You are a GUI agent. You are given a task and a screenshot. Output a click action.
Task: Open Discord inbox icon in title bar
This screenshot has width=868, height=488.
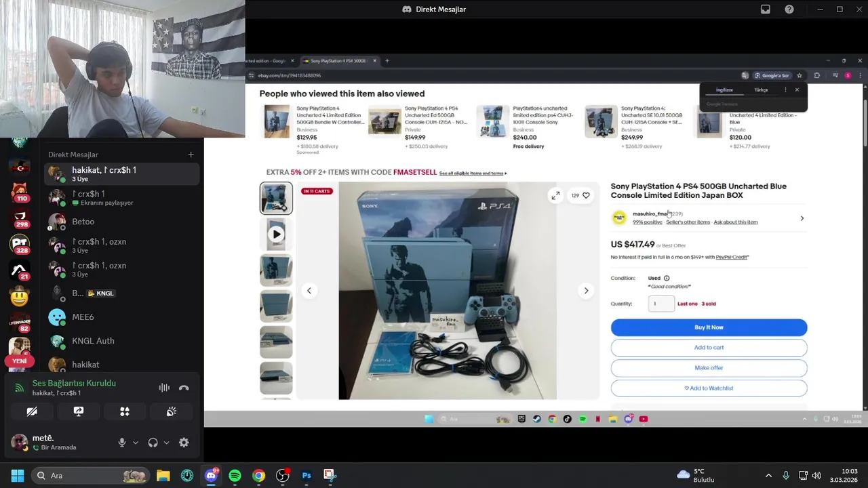pos(766,9)
